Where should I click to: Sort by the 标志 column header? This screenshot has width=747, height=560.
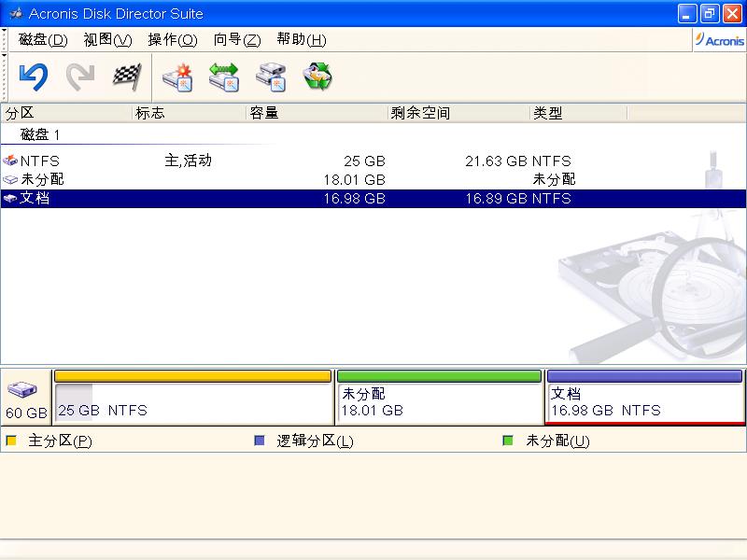click(x=190, y=113)
